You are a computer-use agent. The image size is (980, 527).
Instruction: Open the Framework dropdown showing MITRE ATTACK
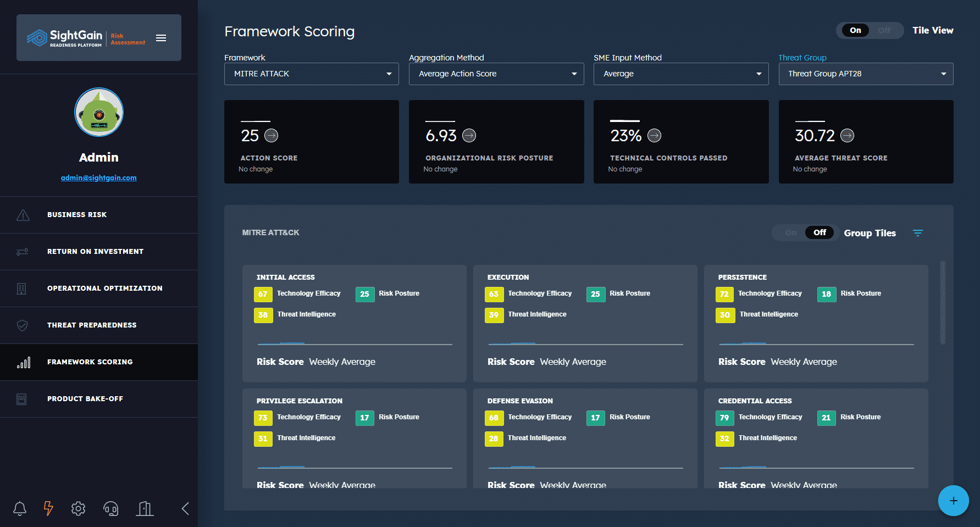pyautogui.click(x=312, y=74)
